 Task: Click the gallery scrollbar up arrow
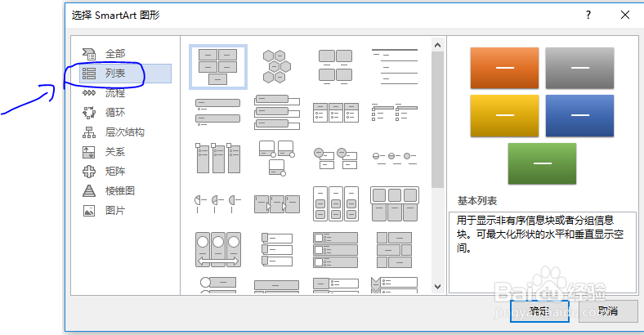[x=437, y=45]
